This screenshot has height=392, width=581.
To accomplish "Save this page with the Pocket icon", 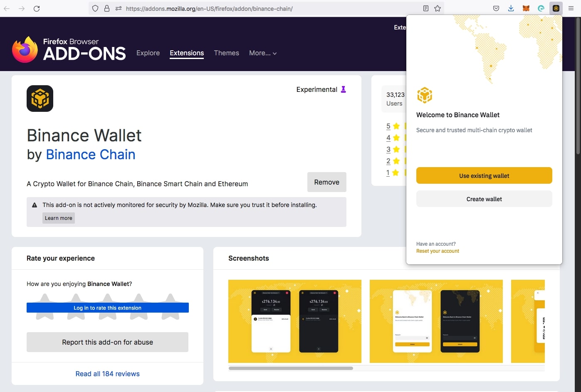I will coord(496,8).
